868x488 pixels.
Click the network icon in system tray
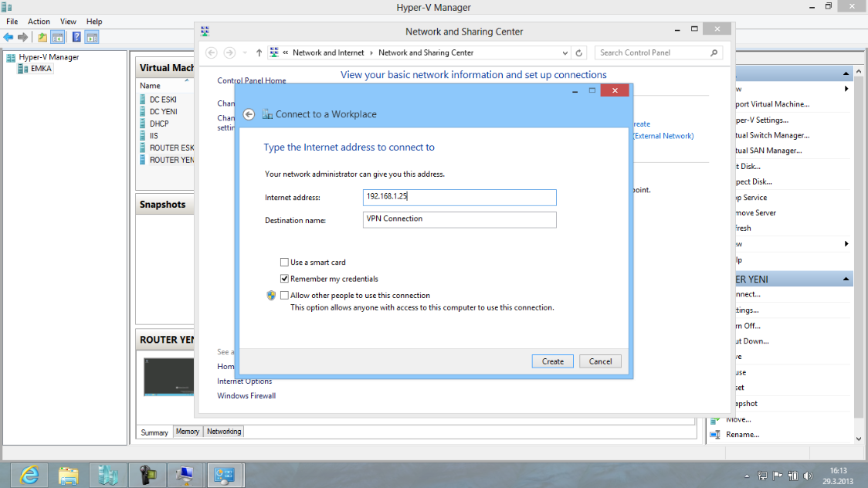coord(762,476)
